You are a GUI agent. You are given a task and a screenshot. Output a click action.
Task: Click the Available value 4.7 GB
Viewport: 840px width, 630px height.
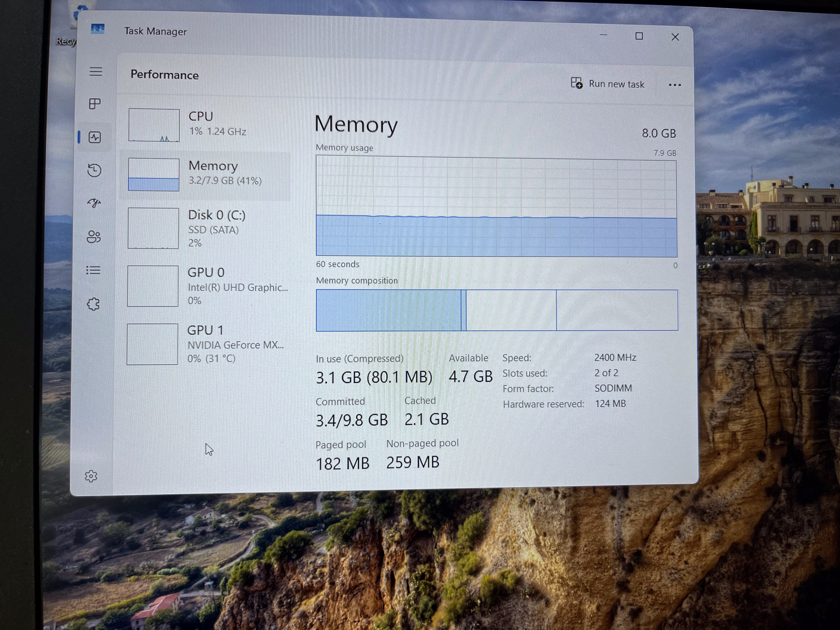(x=470, y=377)
